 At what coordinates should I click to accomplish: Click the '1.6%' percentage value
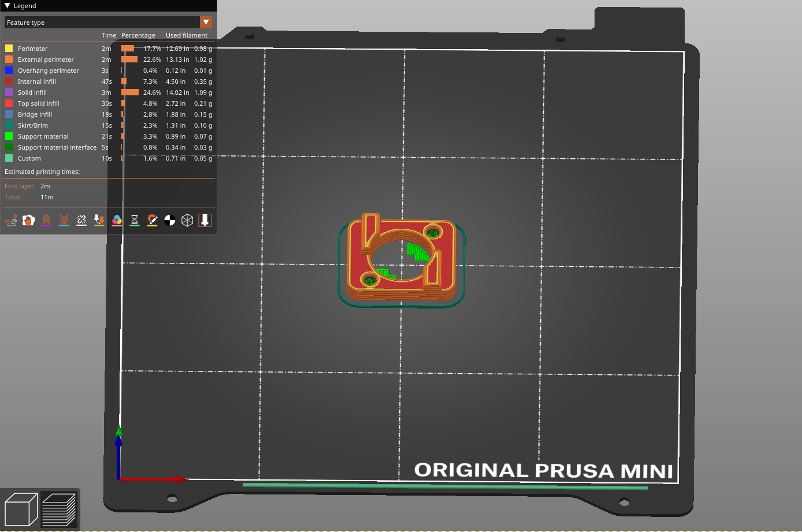click(x=150, y=158)
